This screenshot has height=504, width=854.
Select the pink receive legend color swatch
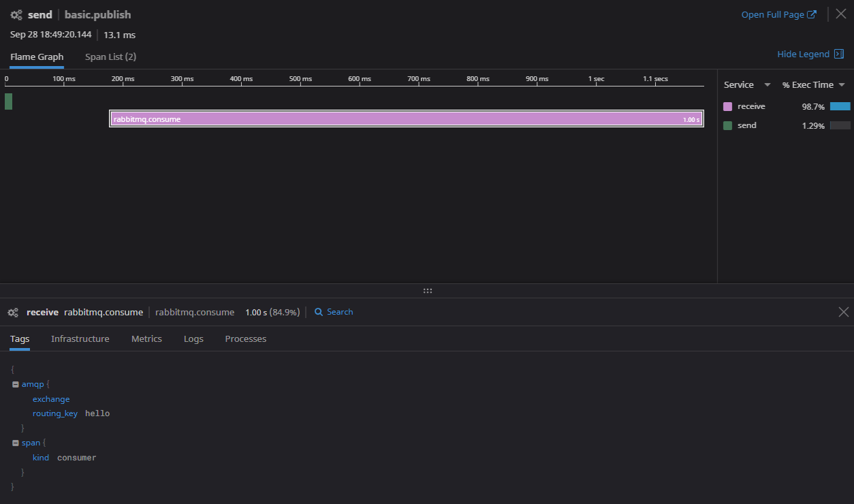(729, 106)
